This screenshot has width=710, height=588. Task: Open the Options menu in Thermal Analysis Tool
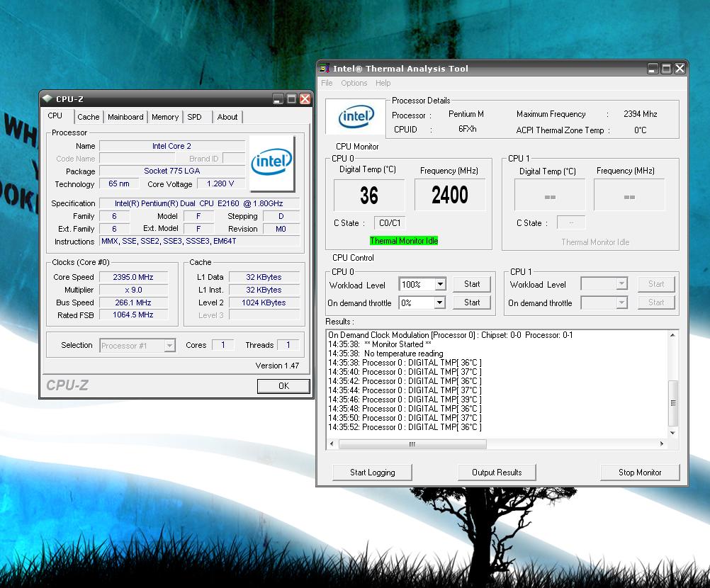coord(354,83)
